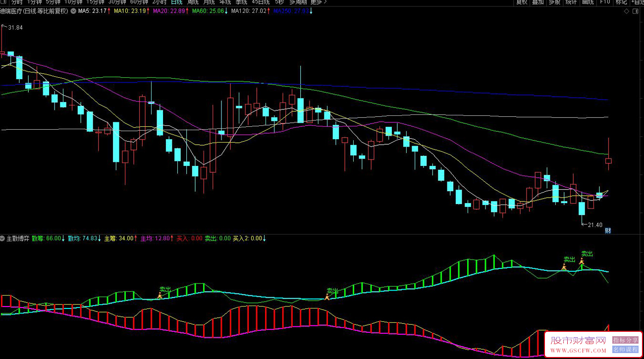Viewport: 644px width, 359px height.
Task: Open the 画线 drawing tools
Action: pyautogui.click(x=588, y=2)
